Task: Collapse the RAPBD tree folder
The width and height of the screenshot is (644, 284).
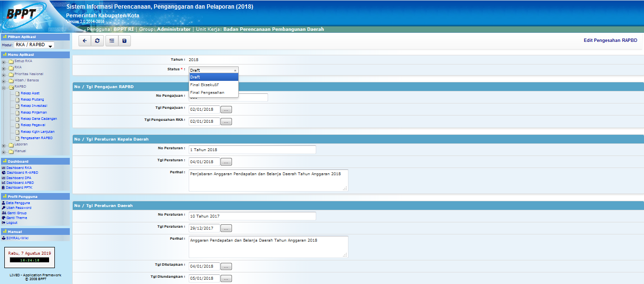Action: pyautogui.click(x=4, y=87)
